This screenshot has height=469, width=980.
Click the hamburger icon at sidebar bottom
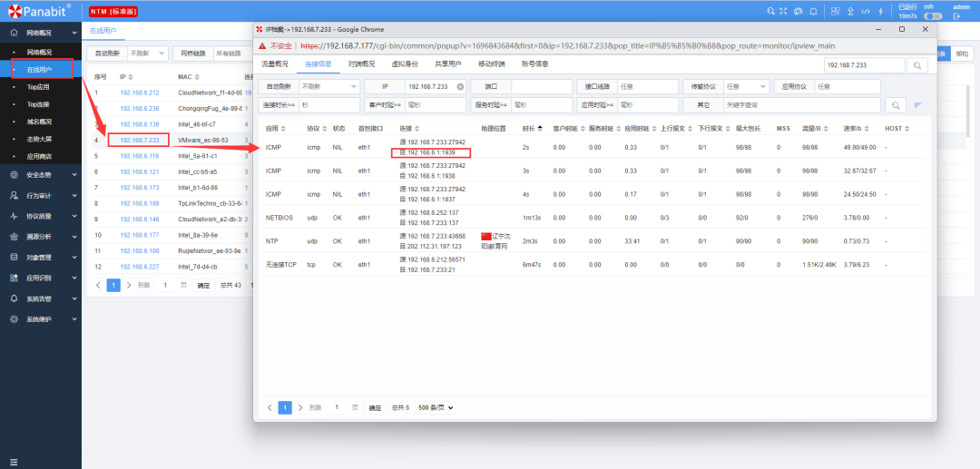click(x=14, y=462)
